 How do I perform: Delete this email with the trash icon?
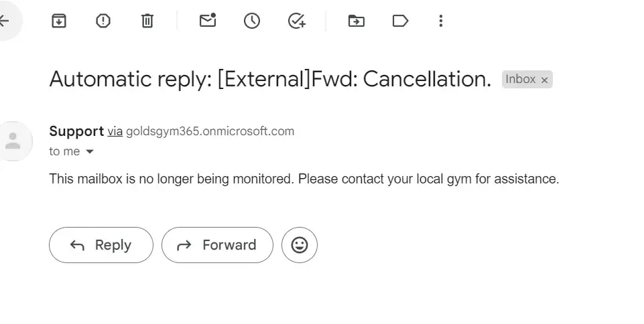pyautogui.click(x=147, y=21)
